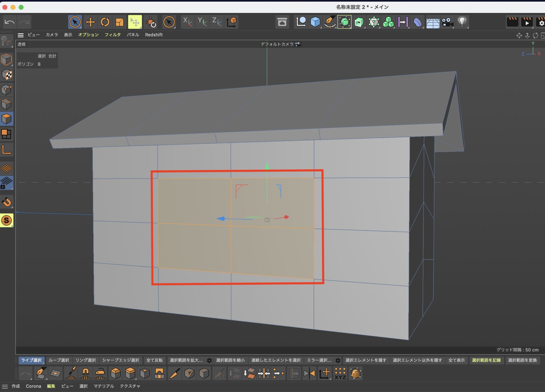Choose the Knife cut tool
The height and width of the screenshot is (392, 545).
click(174, 373)
